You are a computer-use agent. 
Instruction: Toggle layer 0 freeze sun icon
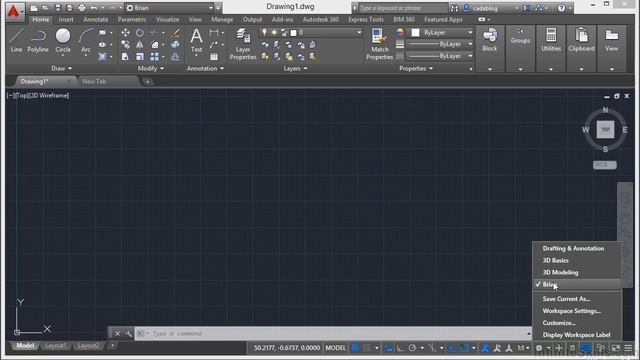coord(274,32)
